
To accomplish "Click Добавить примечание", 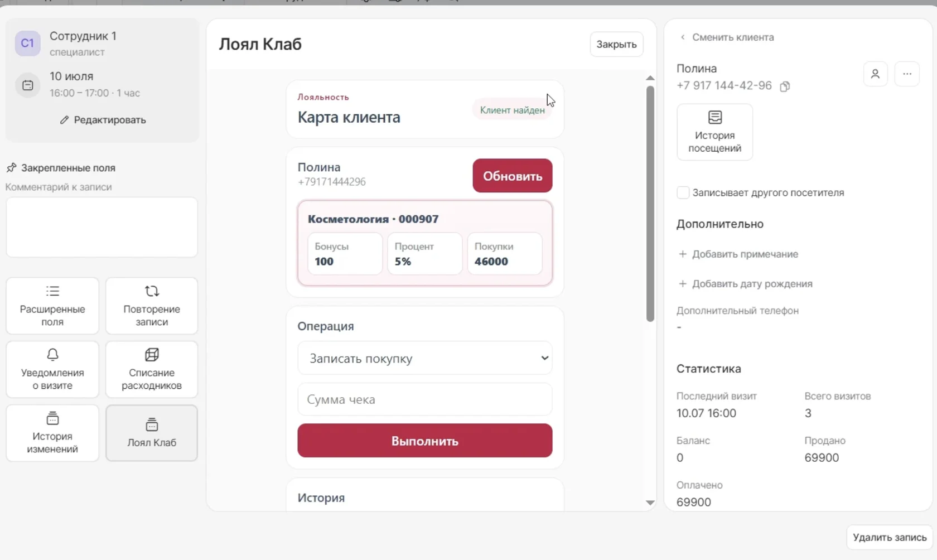I will point(738,254).
